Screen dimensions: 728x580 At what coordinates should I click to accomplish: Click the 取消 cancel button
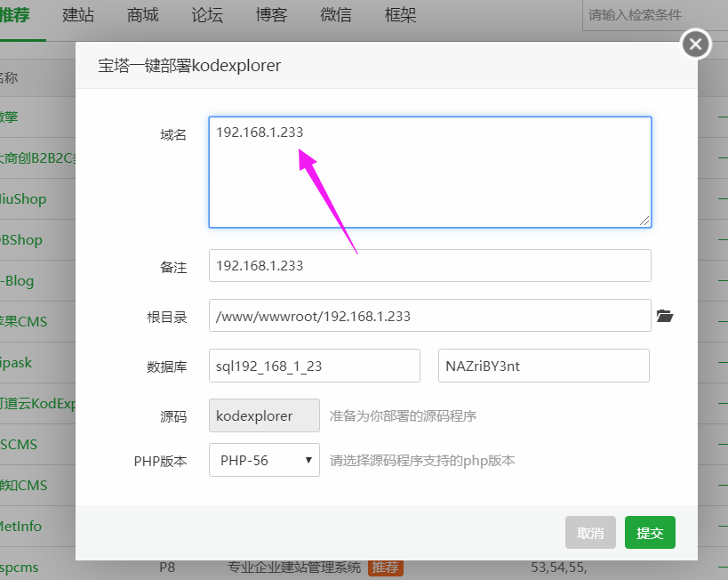(590, 533)
